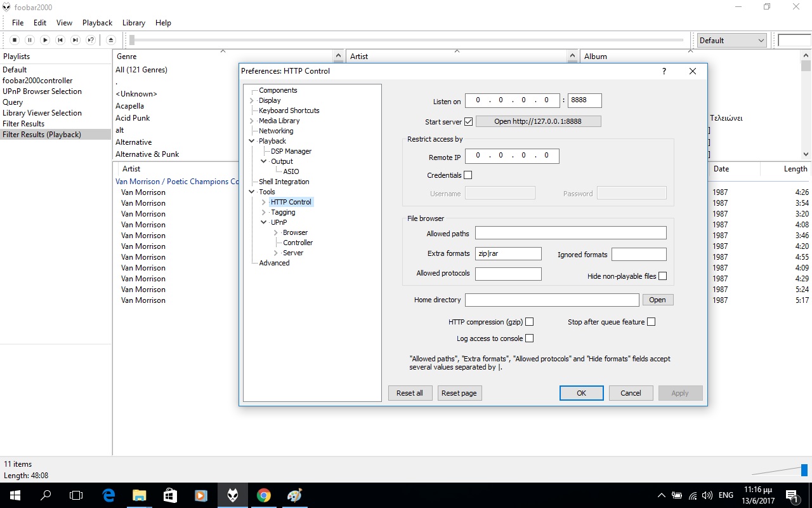
Task: Open the Paint palette taskbar icon
Action: pyautogui.click(x=295, y=495)
